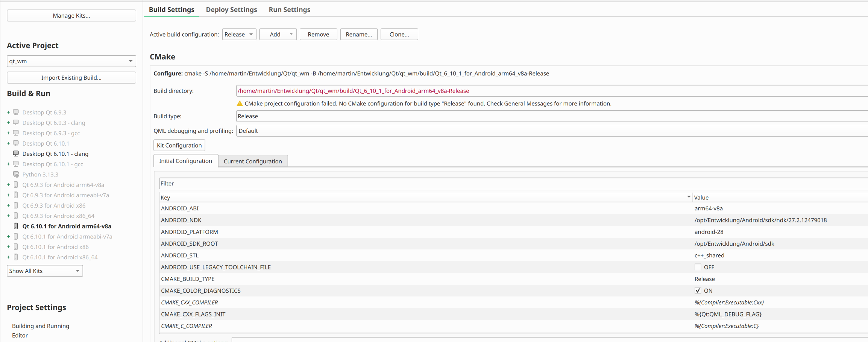The height and width of the screenshot is (342, 868).
Task: Open the Active build configuration Release dropdown
Action: point(239,34)
